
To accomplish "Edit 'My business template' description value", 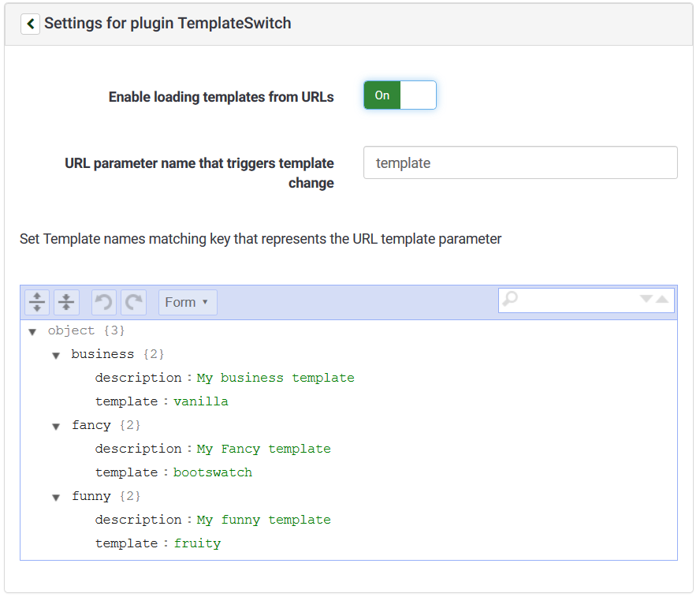I will (275, 378).
